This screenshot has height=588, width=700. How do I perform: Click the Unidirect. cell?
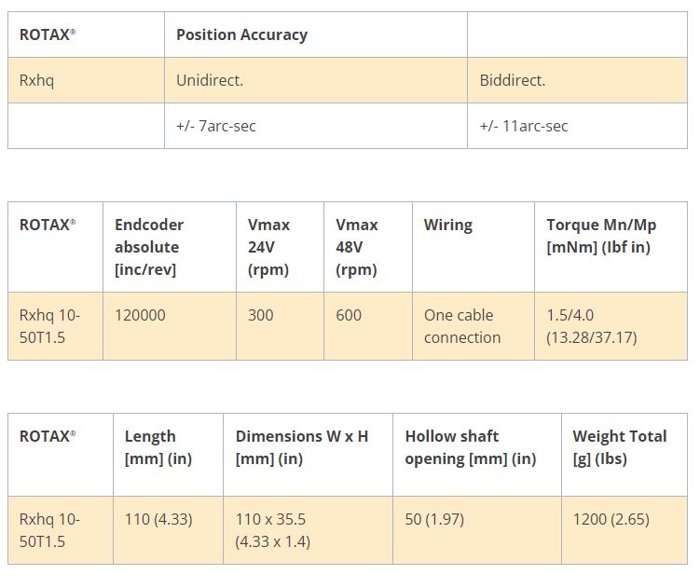[210, 80]
